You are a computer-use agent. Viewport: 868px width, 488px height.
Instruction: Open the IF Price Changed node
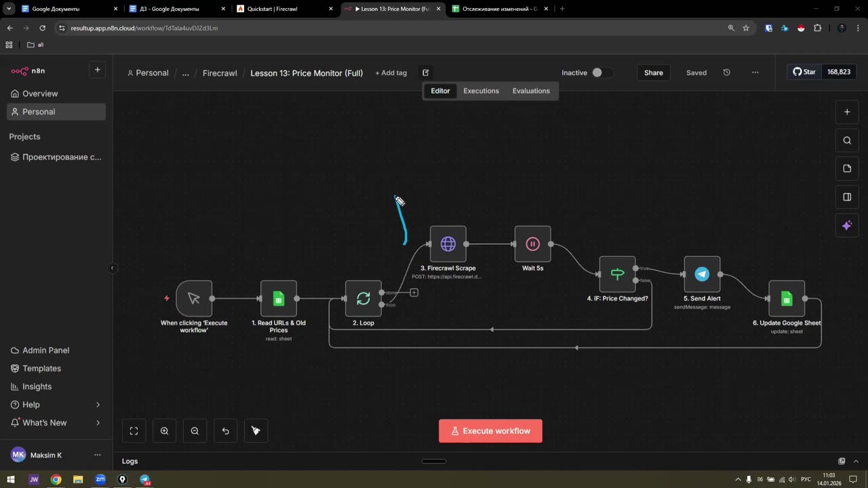pos(617,274)
